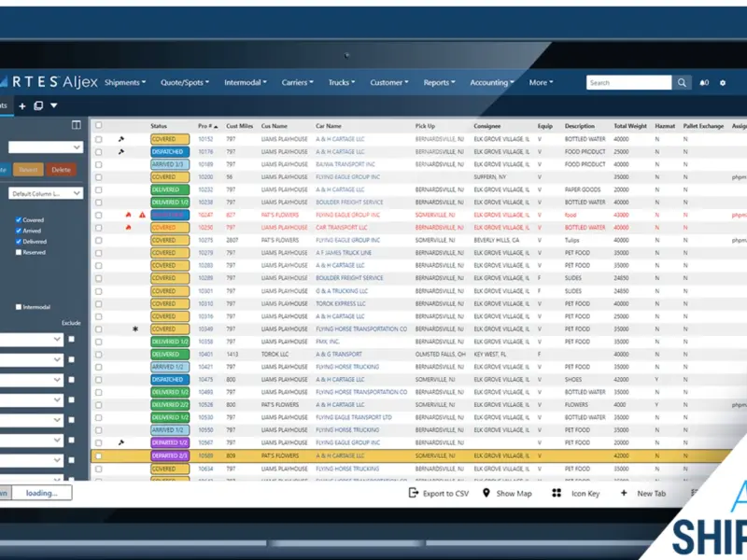This screenshot has width=747, height=560.
Task: Enable the Reserved filter checkbox
Action: pos(19,252)
